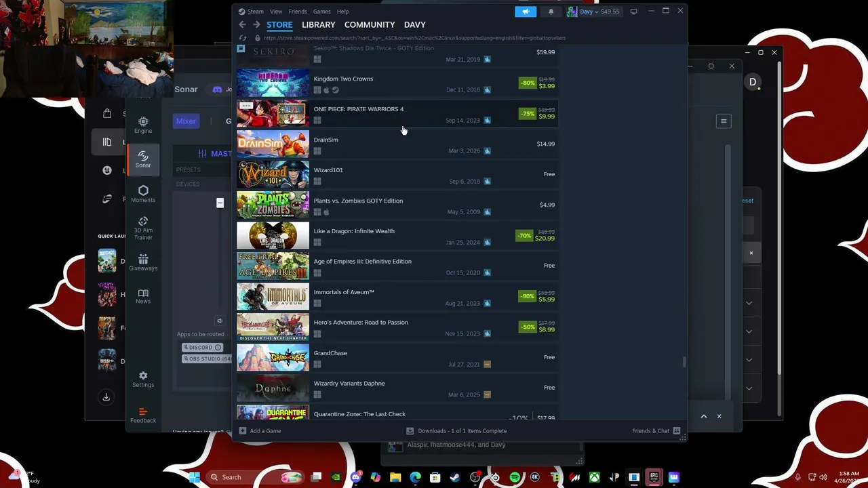Open the Friends menu
Viewport: 868px width, 488px height.
point(298,12)
